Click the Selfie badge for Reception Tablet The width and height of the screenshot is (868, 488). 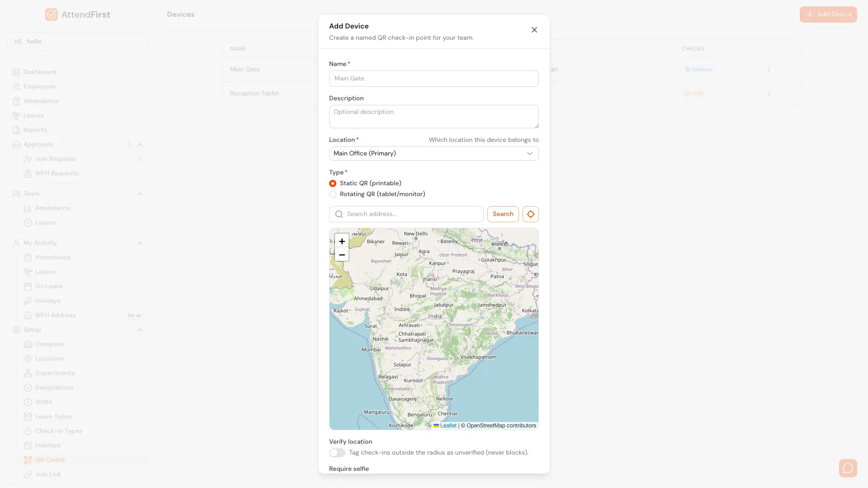pos(694,94)
